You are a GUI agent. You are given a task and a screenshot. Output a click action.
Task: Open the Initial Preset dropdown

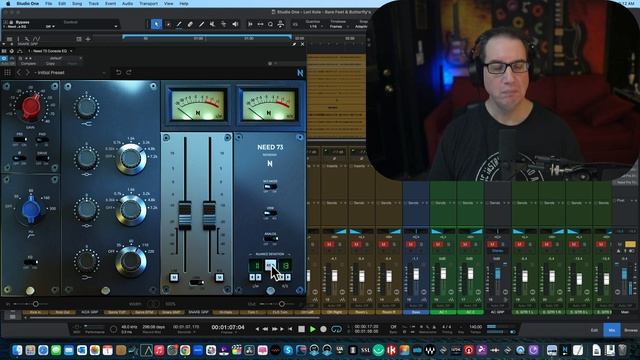(x=71, y=73)
